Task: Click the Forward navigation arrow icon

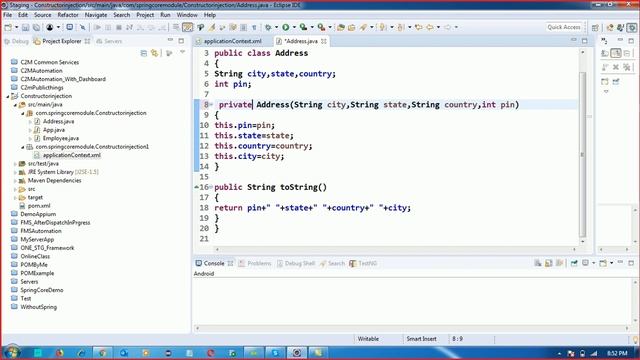Action: tap(447, 27)
